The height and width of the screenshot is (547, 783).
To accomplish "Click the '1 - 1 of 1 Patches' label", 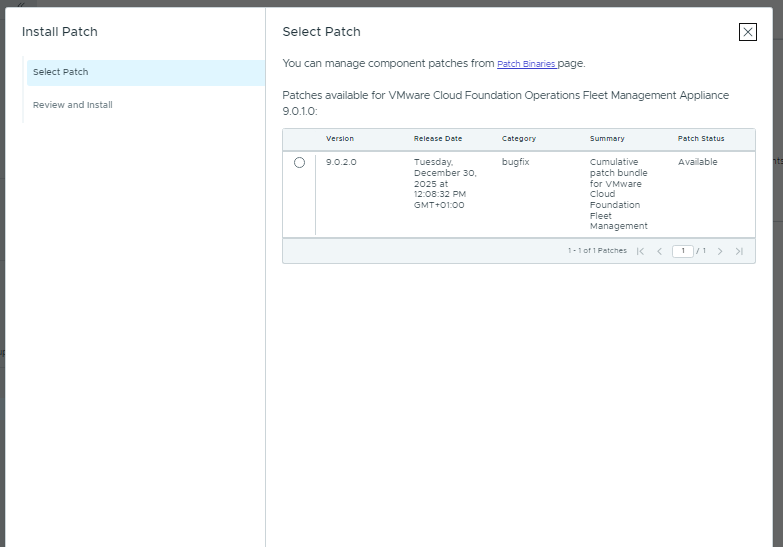I will click(597, 251).
